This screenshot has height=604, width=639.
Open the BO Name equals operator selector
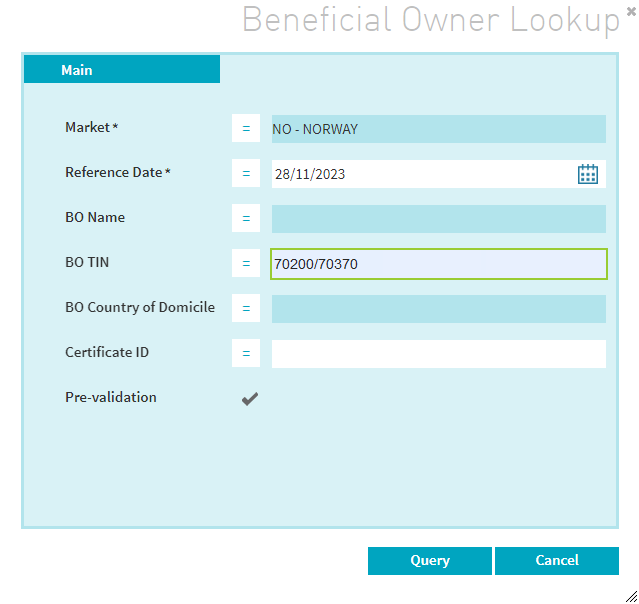246,219
